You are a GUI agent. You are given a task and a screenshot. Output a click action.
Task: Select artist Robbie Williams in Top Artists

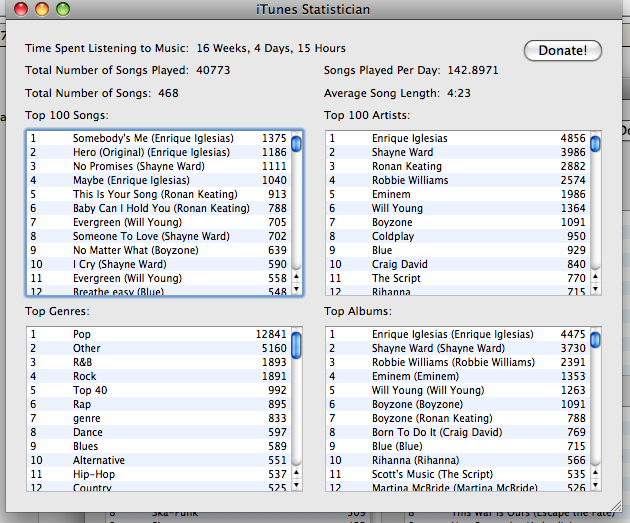(458, 180)
